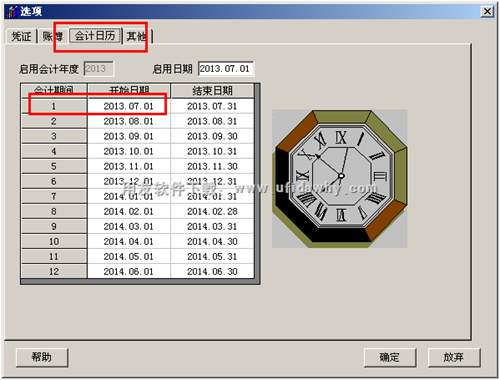Screen dimensions: 500x380
Task: Select start date cell 2013.08.01
Action: (x=129, y=121)
